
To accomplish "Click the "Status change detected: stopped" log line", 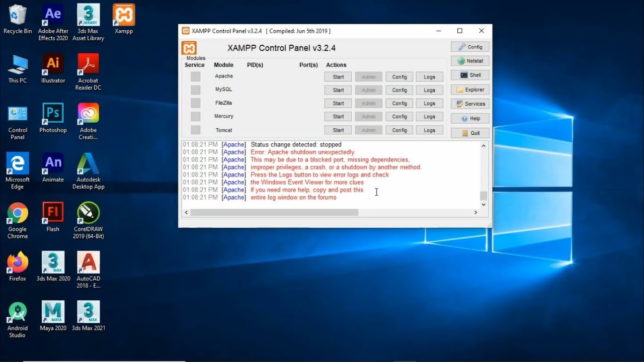I will tap(296, 145).
